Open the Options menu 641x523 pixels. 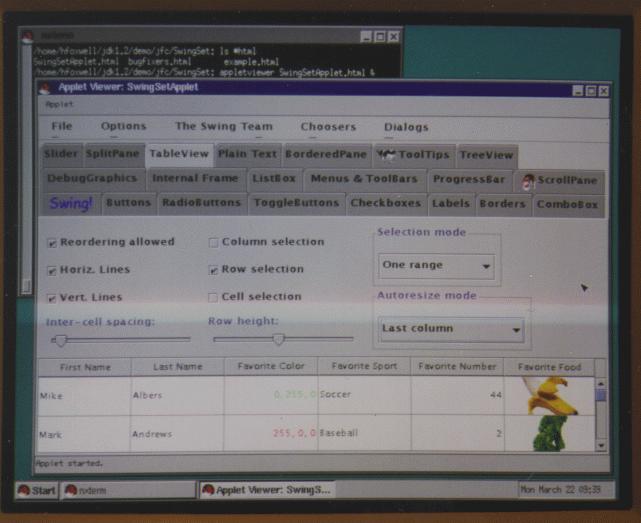[123, 126]
